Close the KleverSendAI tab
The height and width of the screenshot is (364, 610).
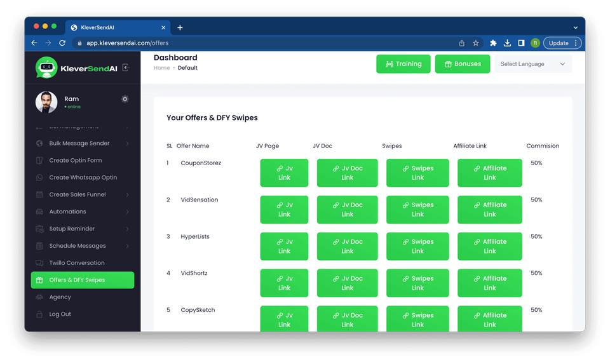[x=163, y=27]
